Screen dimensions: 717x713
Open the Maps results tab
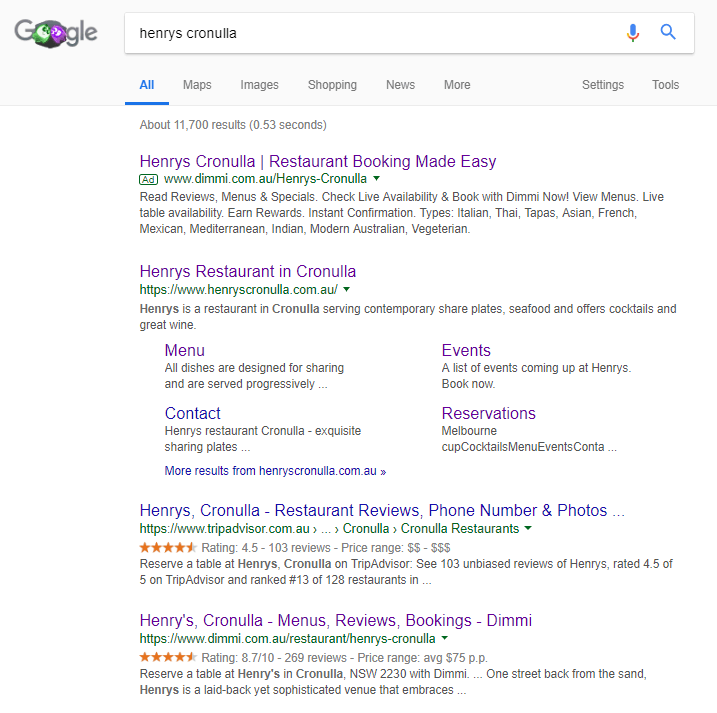tap(197, 85)
